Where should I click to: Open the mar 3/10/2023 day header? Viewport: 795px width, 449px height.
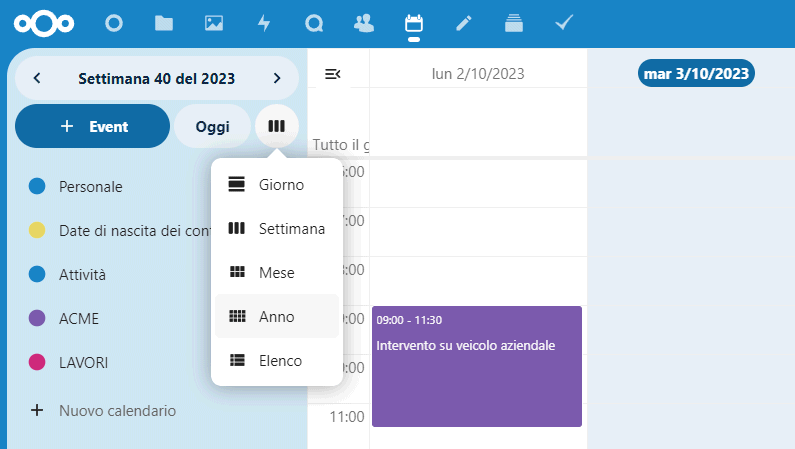pos(696,73)
